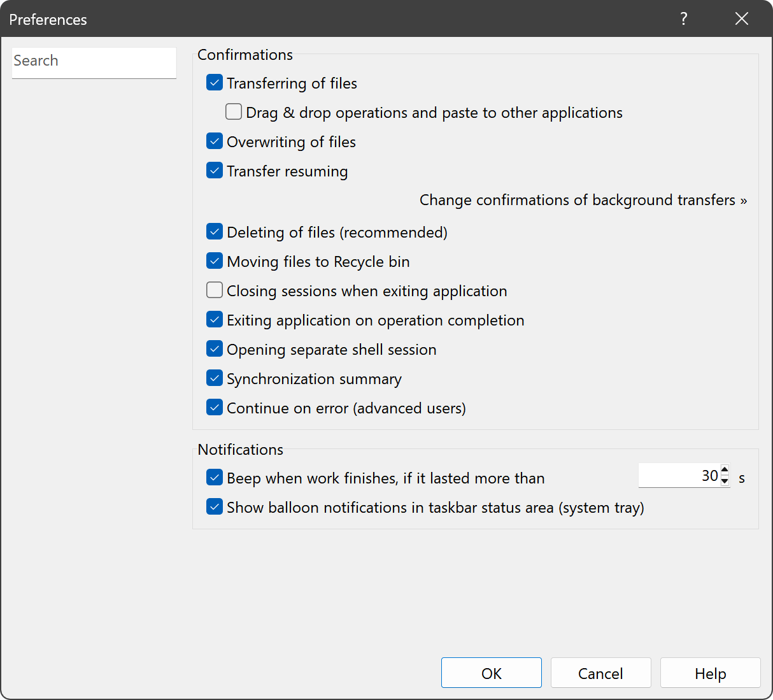773x700 pixels.
Task: Click the question mark help icon in title bar
Action: click(x=683, y=18)
